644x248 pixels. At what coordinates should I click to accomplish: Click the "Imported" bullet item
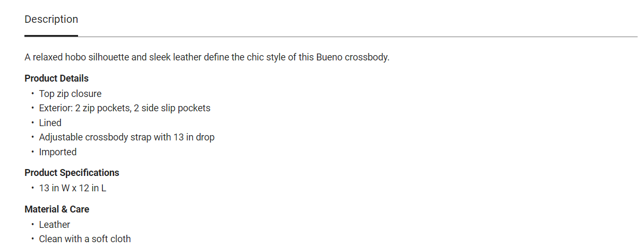tap(57, 152)
